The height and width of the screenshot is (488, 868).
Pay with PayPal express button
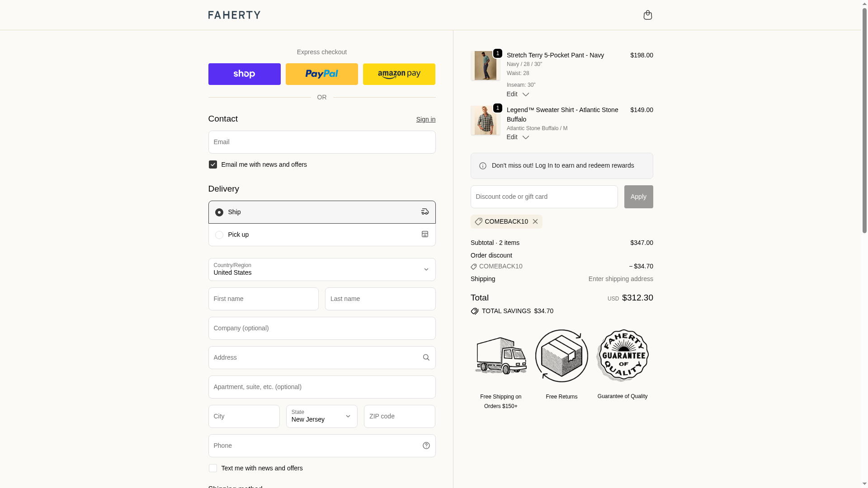pyautogui.click(x=321, y=74)
